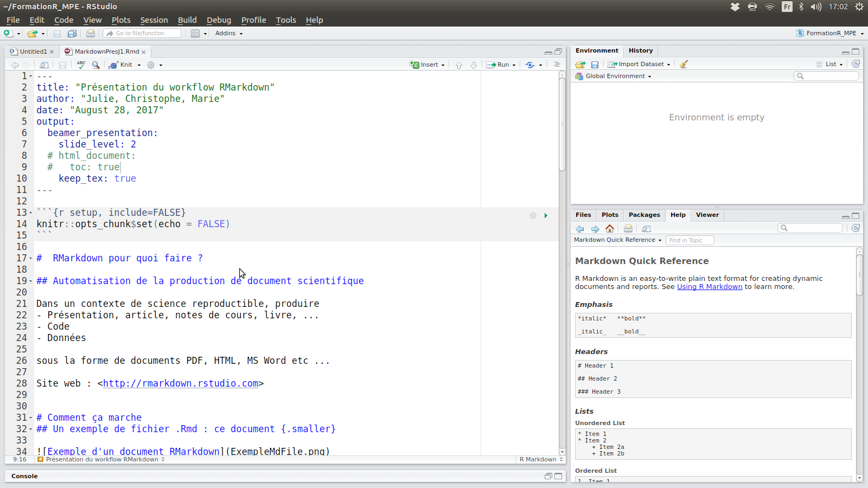Viewport: 868px width, 488px height.
Task: Click the Go to file/function field
Action: (x=142, y=34)
